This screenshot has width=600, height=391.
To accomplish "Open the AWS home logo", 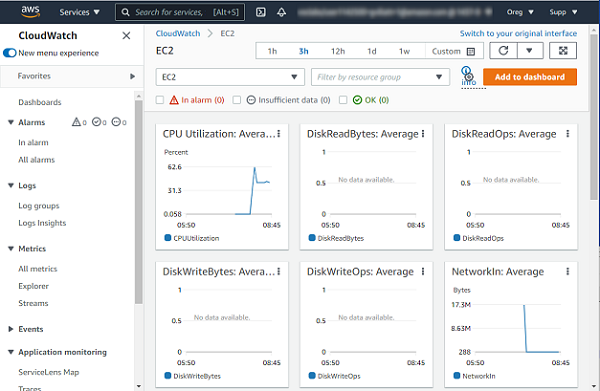I will (30, 11).
